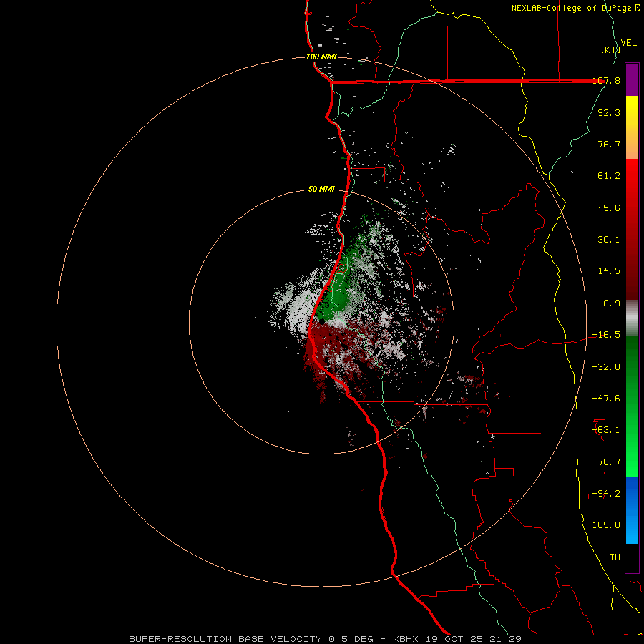Click the -32.0 scale value
This screenshot has height=644, width=644.
pyautogui.click(x=606, y=367)
